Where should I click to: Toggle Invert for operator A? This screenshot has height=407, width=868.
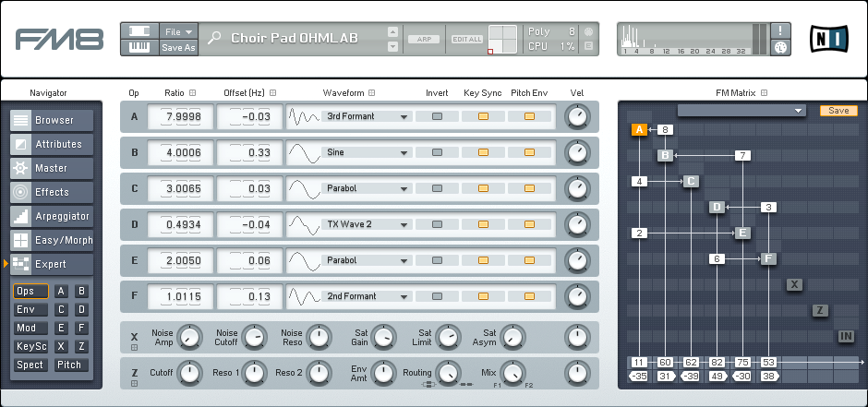tap(438, 116)
